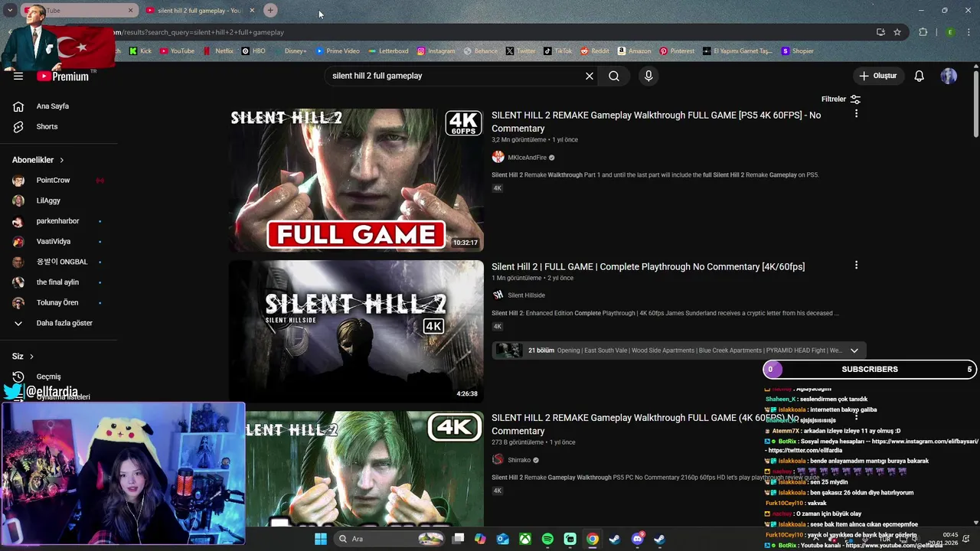Open the notifications bell
Image resolution: width=980 pixels, height=551 pixels.
click(x=920, y=76)
